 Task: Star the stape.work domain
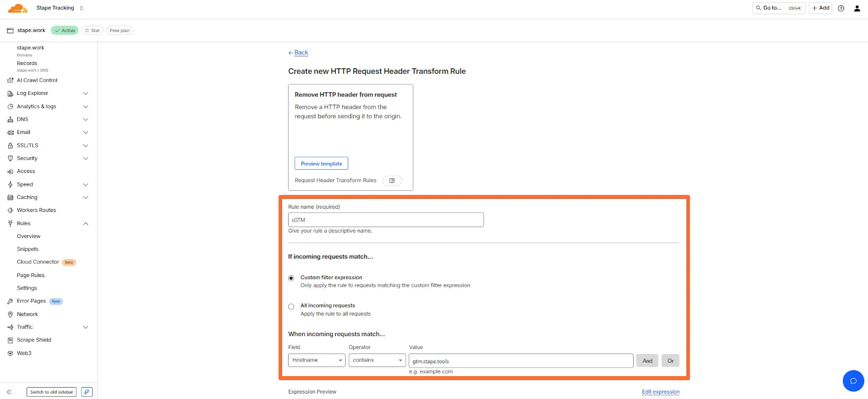[x=92, y=30]
